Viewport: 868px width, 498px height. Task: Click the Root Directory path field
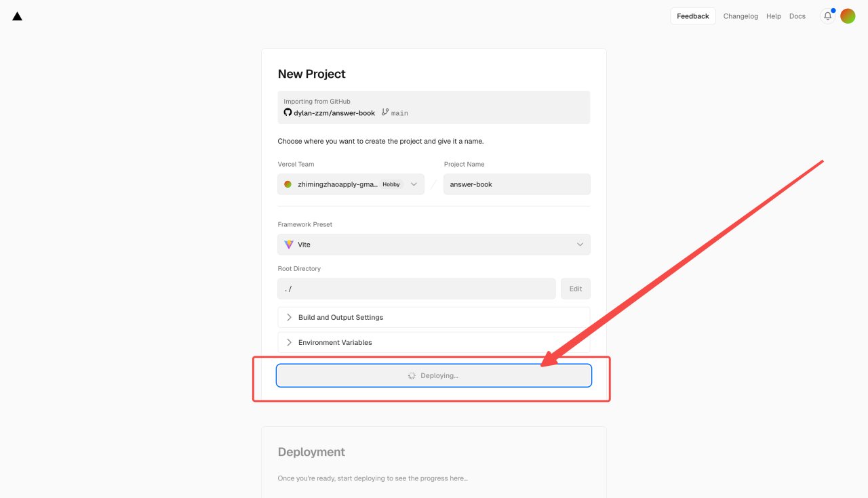(416, 289)
